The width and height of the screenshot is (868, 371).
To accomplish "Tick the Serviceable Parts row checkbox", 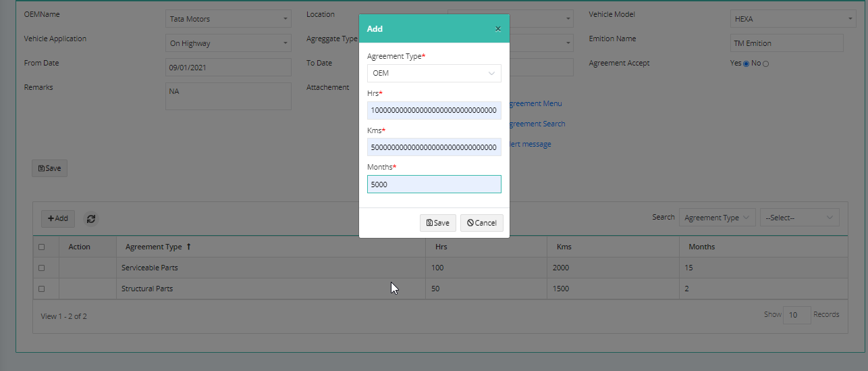I will click(41, 268).
